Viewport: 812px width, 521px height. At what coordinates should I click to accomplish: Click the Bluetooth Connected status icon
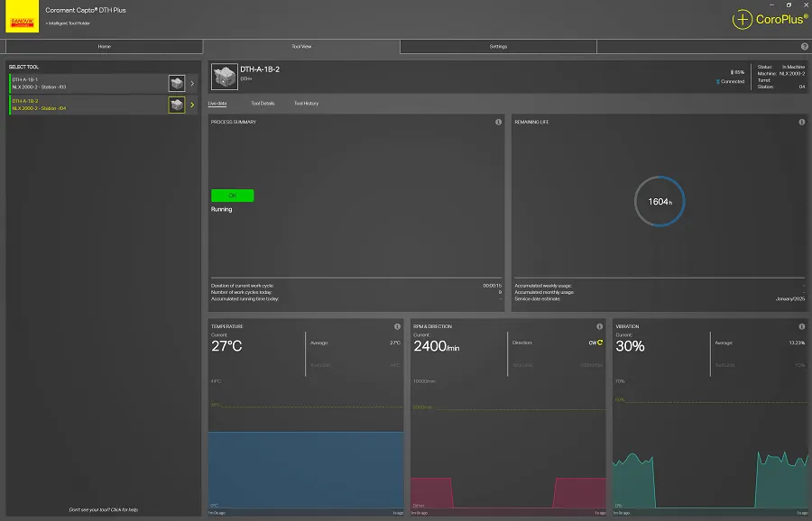[x=718, y=81]
